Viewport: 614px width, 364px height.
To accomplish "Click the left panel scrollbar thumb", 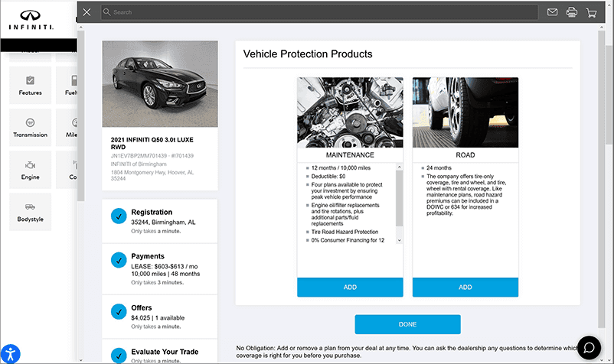I will [x=80, y=115].
